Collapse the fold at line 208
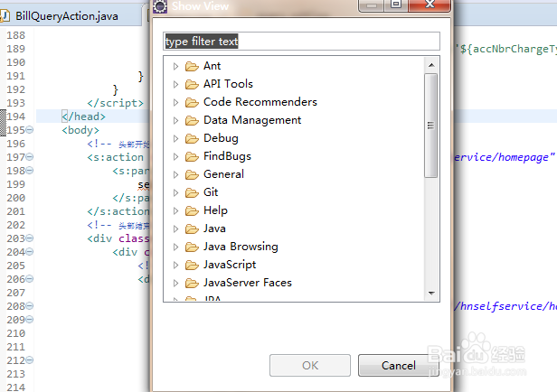Image resolution: width=557 pixels, height=392 pixels. click(x=30, y=306)
